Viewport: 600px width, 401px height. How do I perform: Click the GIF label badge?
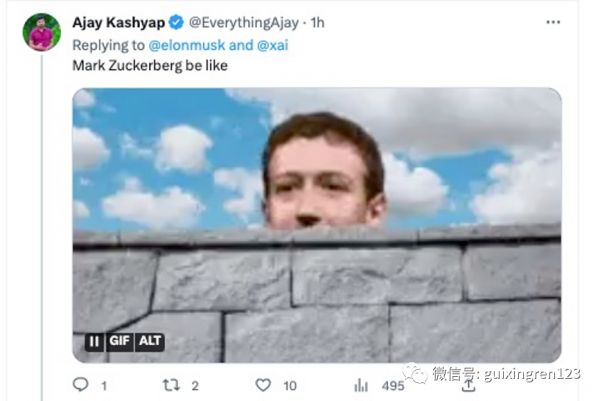click(119, 342)
